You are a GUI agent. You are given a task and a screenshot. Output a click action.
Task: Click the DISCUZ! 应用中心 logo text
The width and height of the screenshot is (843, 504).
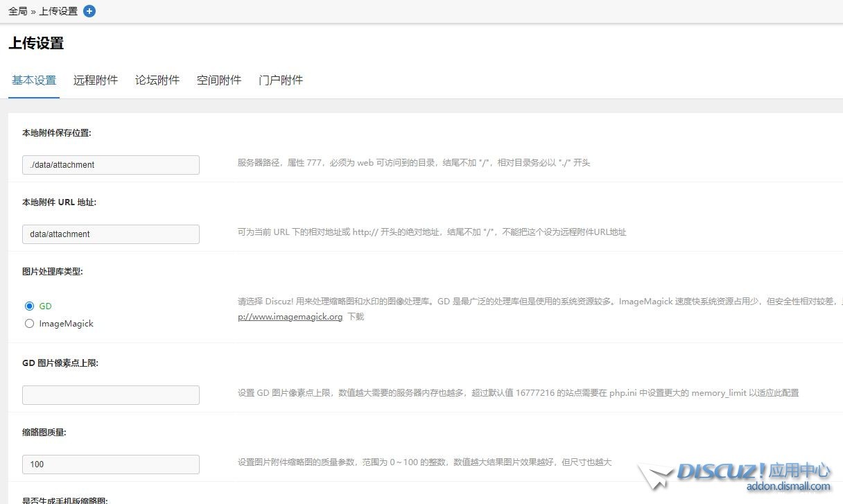753,471
